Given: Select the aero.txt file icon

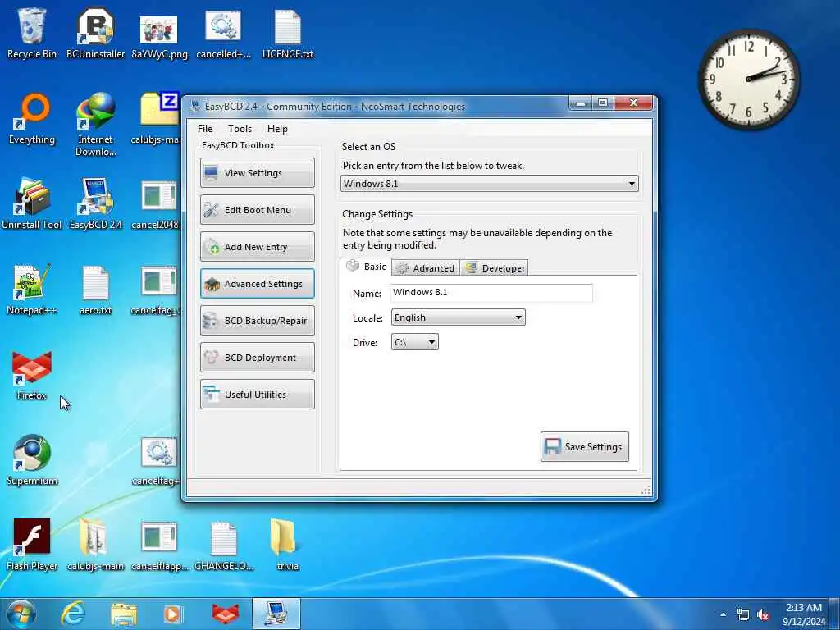Looking at the screenshot, I should 95,290.
